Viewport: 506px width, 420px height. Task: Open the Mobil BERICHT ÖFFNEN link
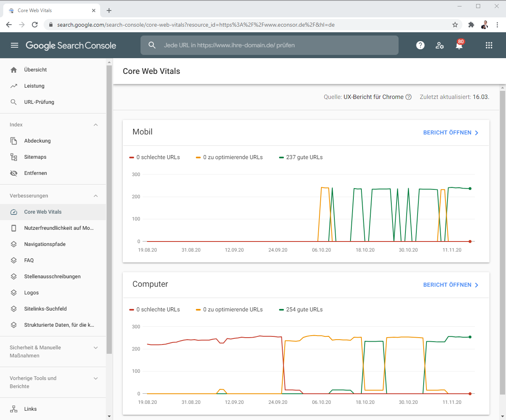click(x=447, y=132)
